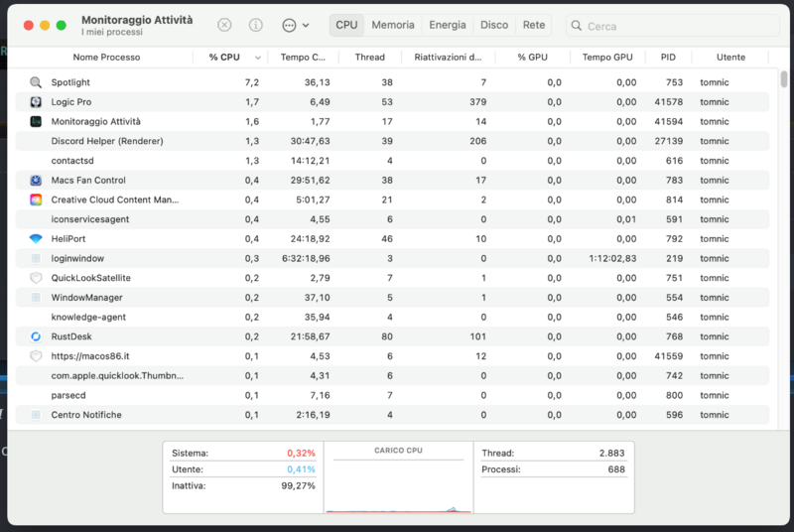Select the Rete tab
794x532 pixels.
[x=534, y=25]
